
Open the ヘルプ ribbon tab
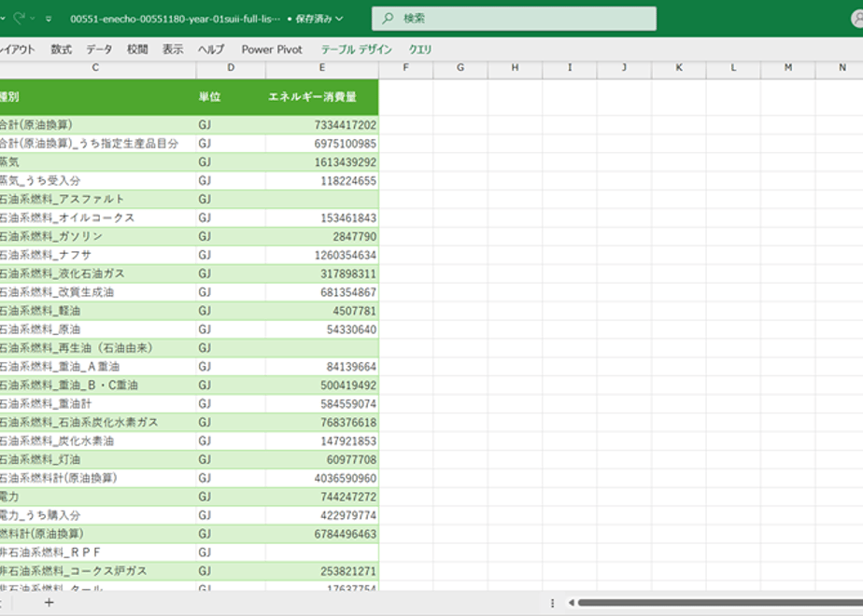pos(211,49)
